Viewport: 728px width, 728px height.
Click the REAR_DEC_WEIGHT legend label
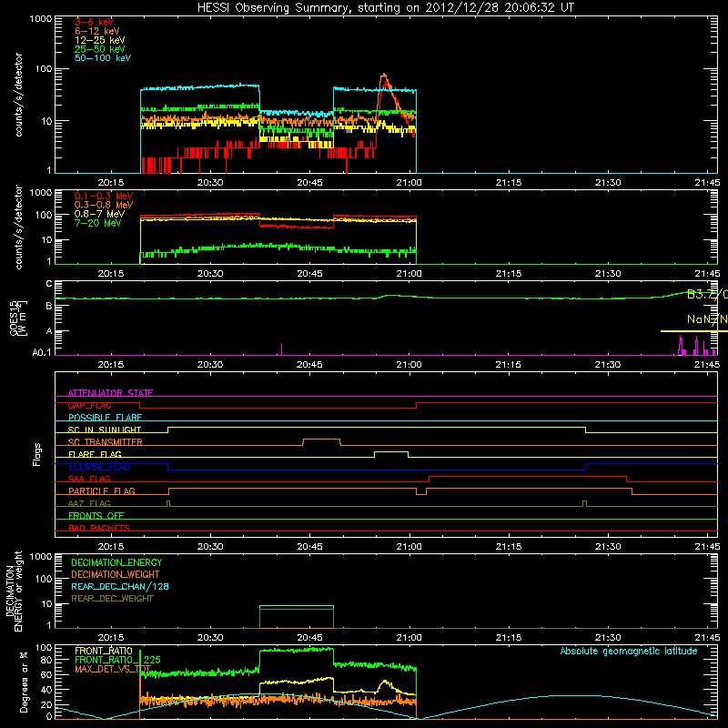(x=112, y=599)
